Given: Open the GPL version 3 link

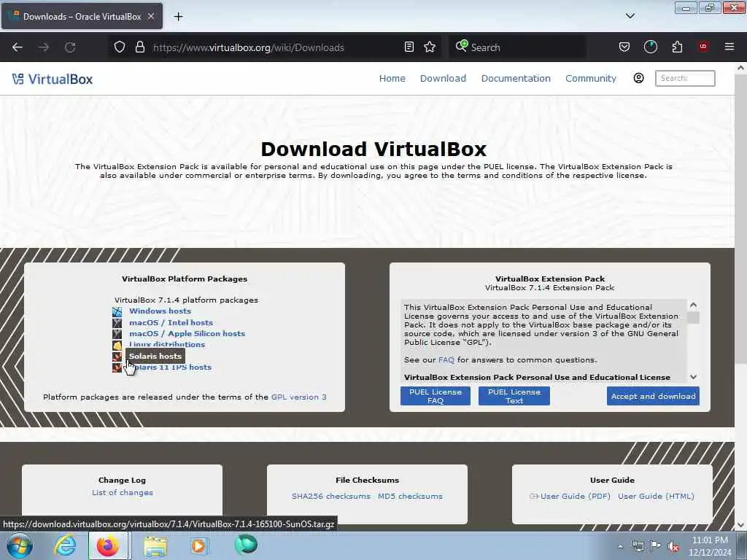Looking at the screenshot, I should [x=298, y=397].
